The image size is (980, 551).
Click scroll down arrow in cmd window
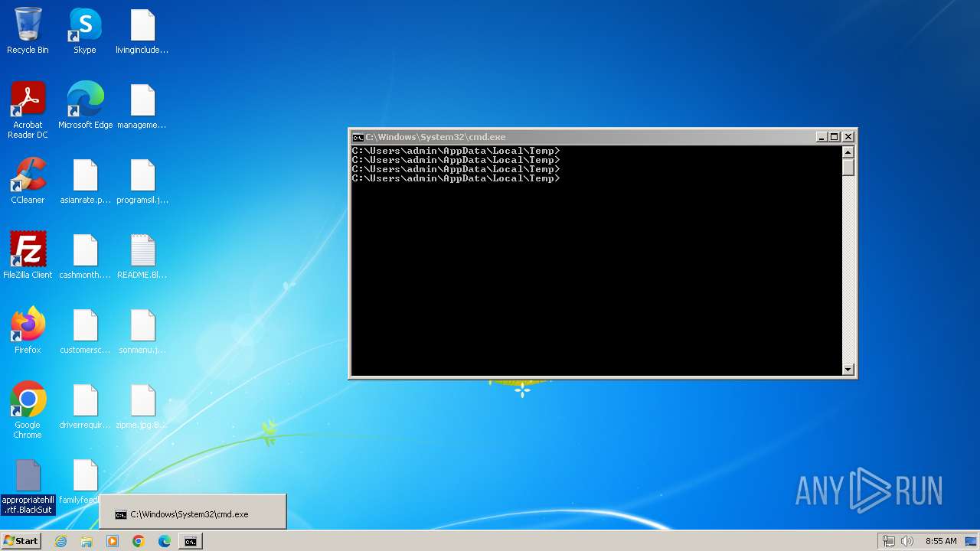(x=848, y=370)
